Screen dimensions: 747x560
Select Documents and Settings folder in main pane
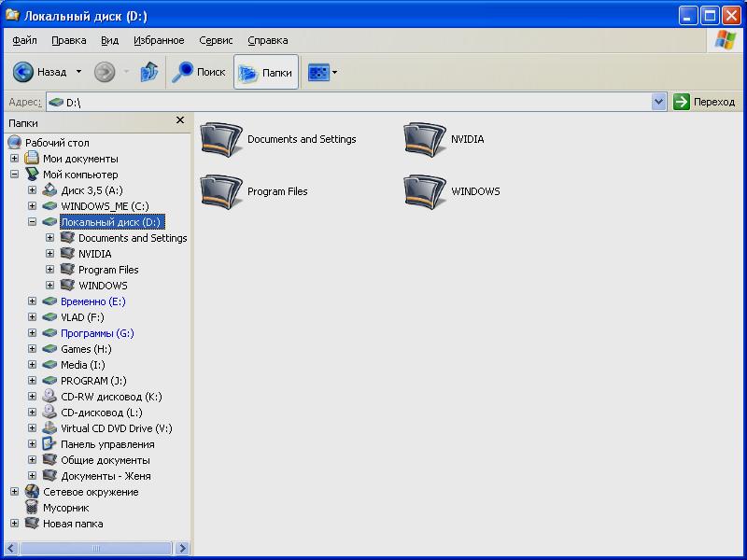click(x=278, y=139)
